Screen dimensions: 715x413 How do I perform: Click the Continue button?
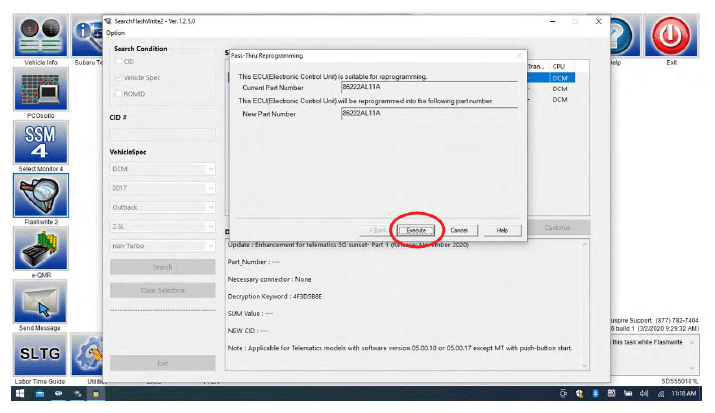pyautogui.click(x=557, y=227)
